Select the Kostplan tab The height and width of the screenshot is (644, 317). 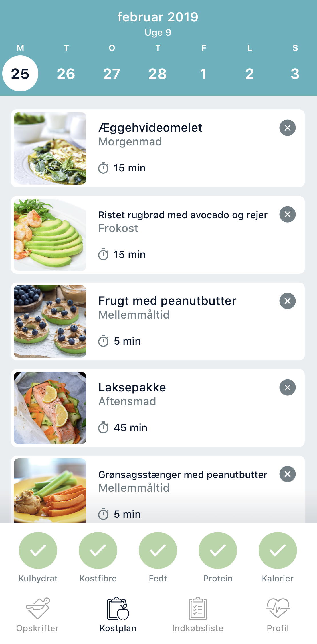118,613
